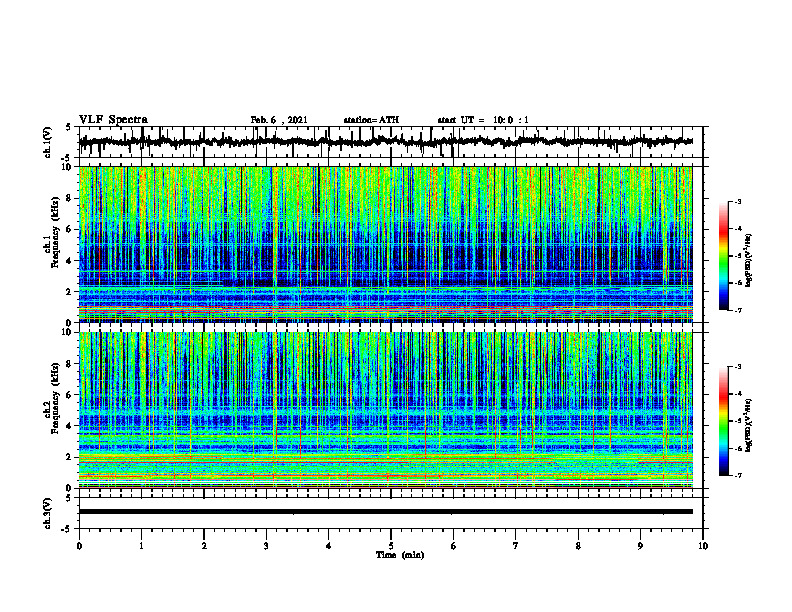Click inside the ch.1 spectrogram panel
Viewport: 792px width, 612px height.
tap(385, 244)
